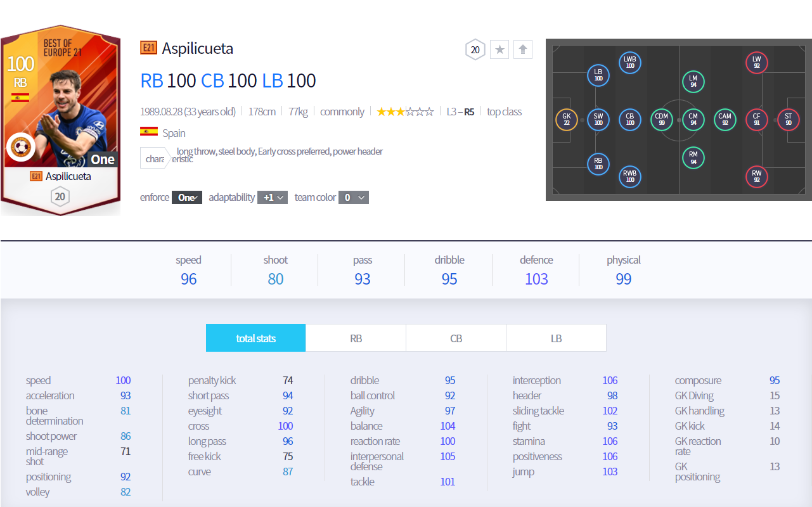Image resolution: width=812 pixels, height=507 pixels.
Task: Click the upward arrow share icon
Action: tap(522, 49)
